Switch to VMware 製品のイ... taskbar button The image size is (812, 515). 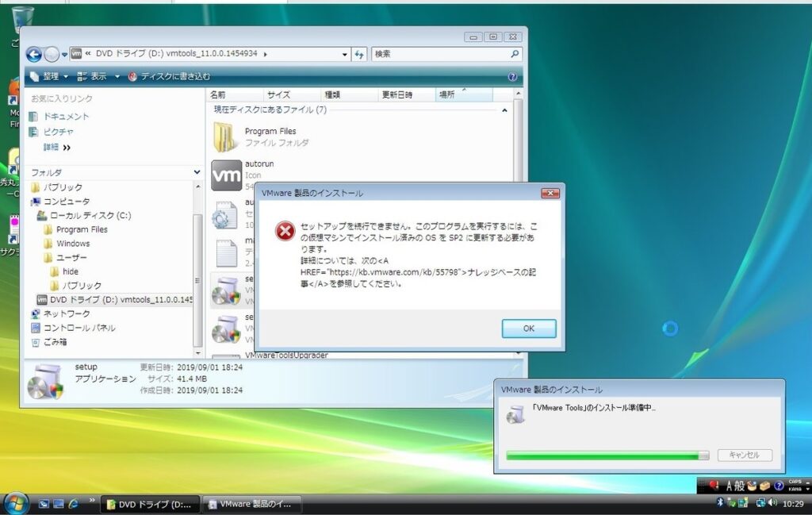(x=251, y=504)
